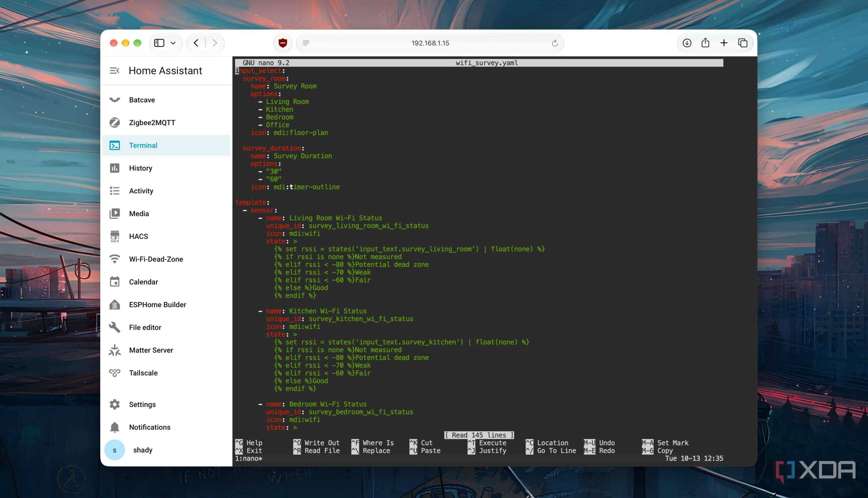Select the Calendar sidebar item

tap(166, 282)
